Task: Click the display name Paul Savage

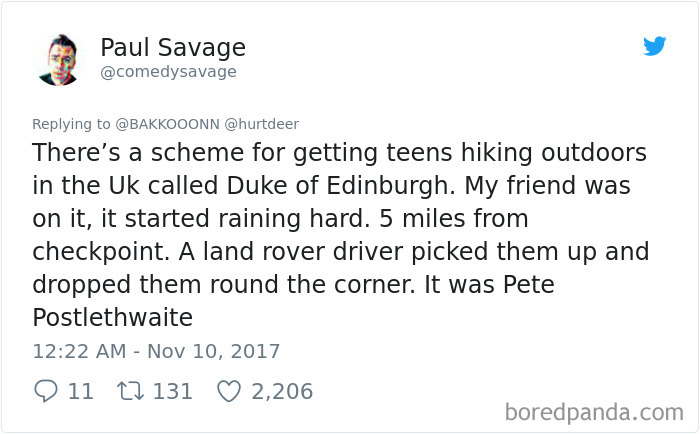Action: click(x=172, y=47)
